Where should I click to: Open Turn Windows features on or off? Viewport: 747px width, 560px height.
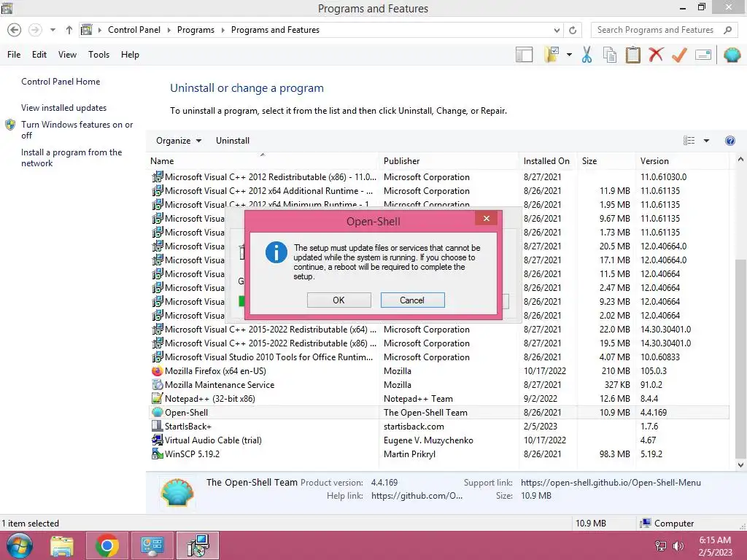(77, 130)
